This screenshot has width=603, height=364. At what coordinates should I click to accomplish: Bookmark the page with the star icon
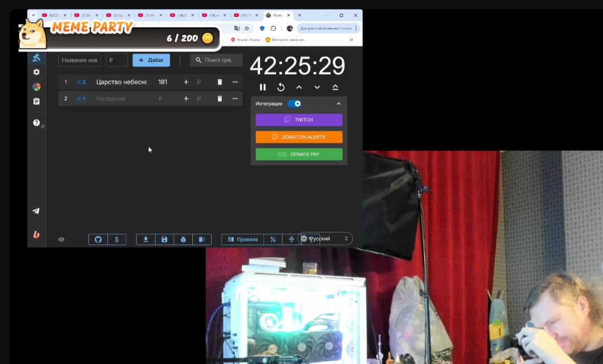tap(247, 28)
